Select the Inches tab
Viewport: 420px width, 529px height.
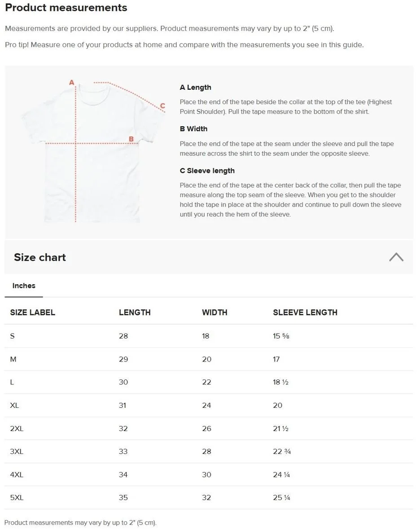[24, 286]
